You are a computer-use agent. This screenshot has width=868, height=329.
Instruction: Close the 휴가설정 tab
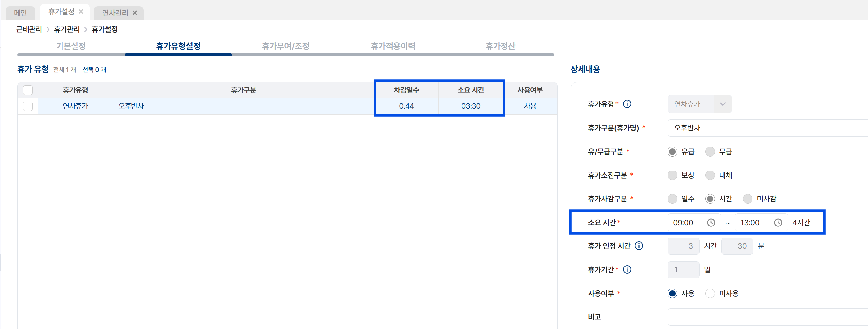[x=81, y=12]
